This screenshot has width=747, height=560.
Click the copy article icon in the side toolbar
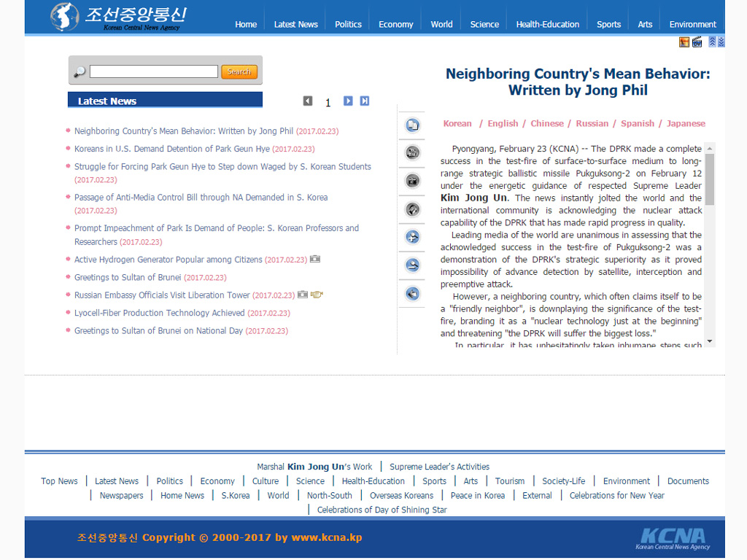click(413, 125)
